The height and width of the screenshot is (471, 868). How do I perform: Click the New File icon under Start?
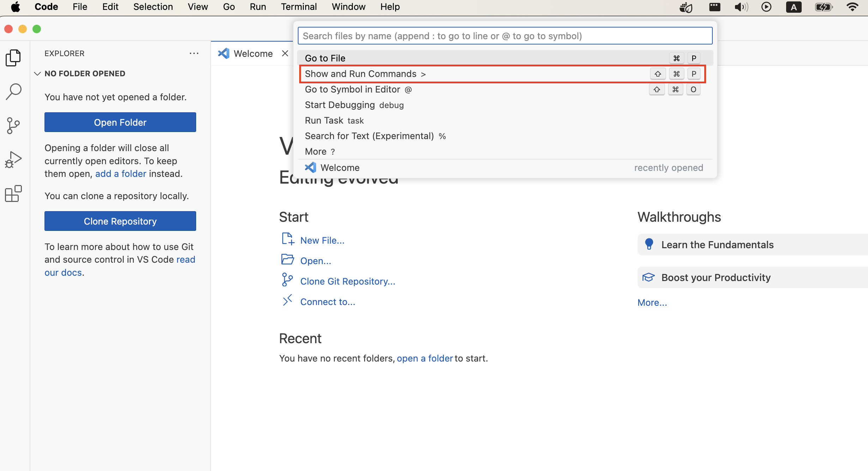[288, 240]
